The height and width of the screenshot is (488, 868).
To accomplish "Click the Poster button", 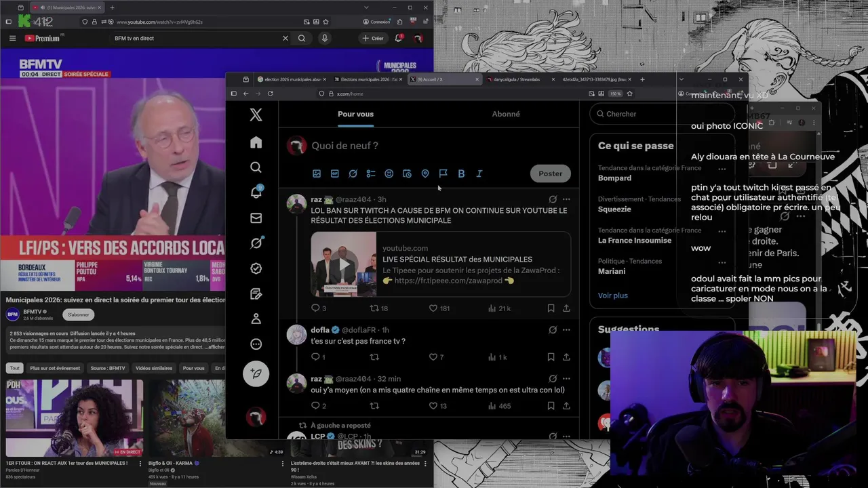I will [x=550, y=174].
